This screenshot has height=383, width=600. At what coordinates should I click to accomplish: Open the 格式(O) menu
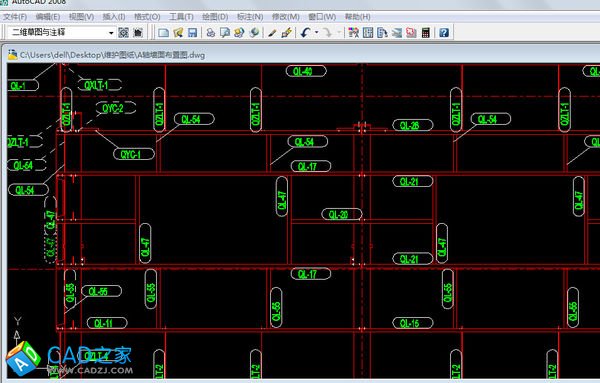[147, 17]
